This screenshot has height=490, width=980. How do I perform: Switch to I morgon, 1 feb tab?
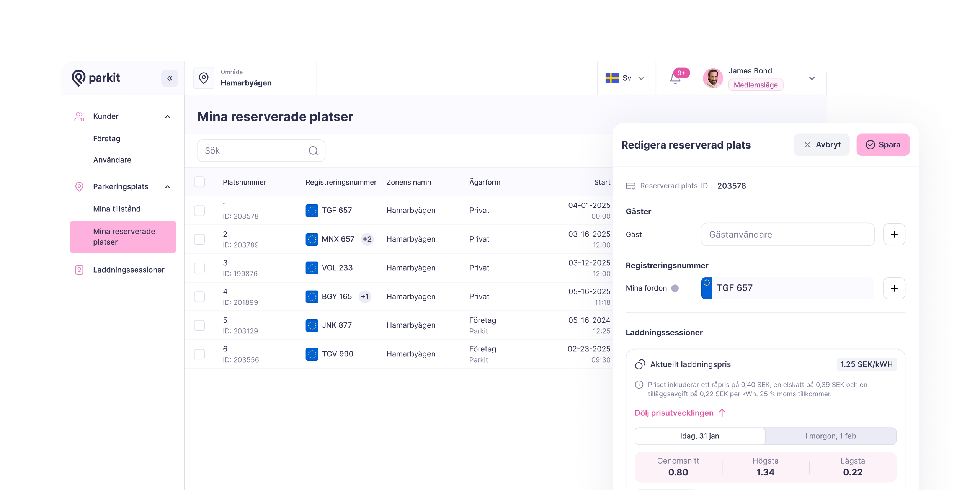[x=830, y=436]
